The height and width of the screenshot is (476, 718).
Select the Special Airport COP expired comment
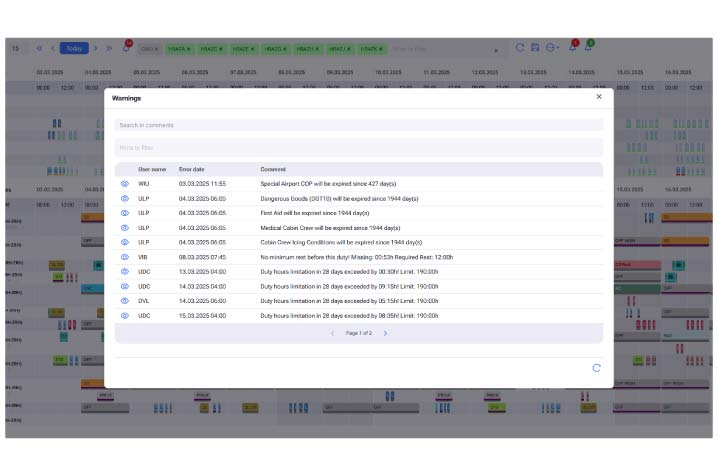coord(328,184)
